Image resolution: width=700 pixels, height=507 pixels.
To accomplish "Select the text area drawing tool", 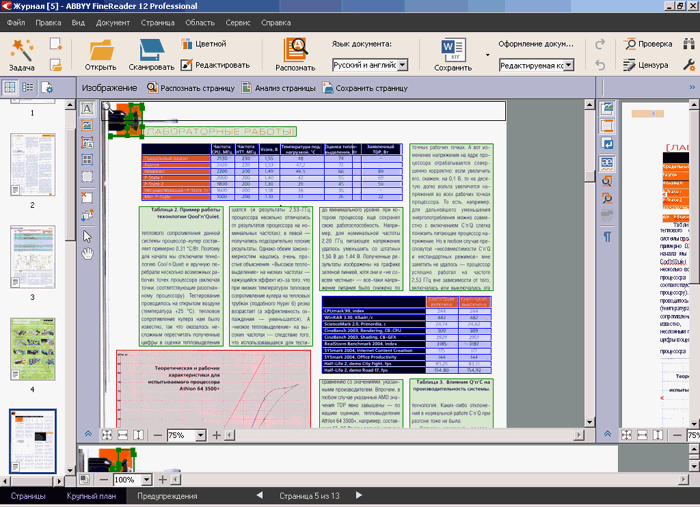I will click(x=88, y=108).
